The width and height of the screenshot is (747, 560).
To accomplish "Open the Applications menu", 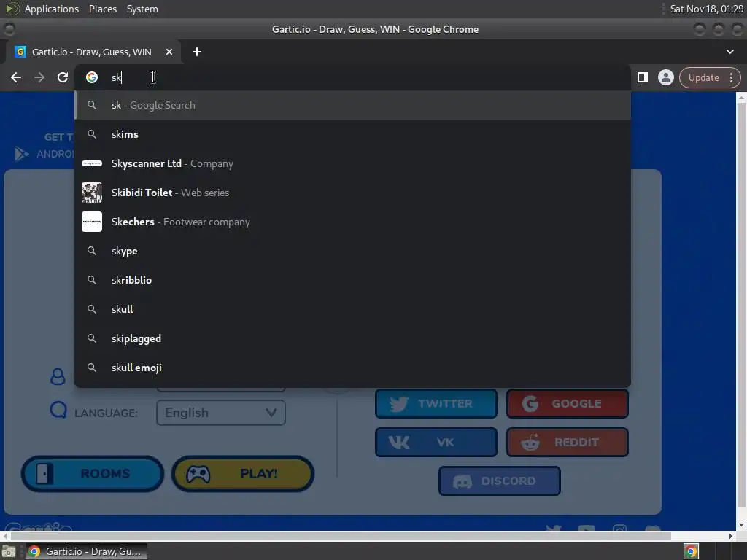I will (52, 9).
